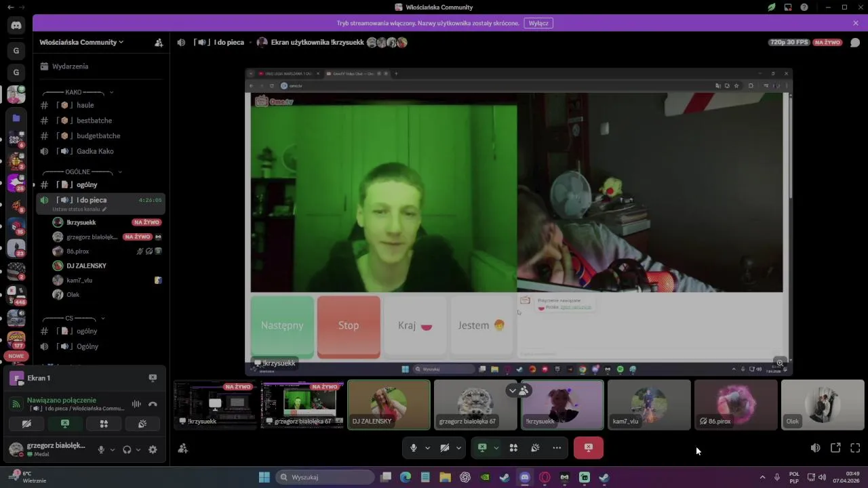Show participants toggle above thumbnails
Screen dimensions: 868x488
(518, 390)
